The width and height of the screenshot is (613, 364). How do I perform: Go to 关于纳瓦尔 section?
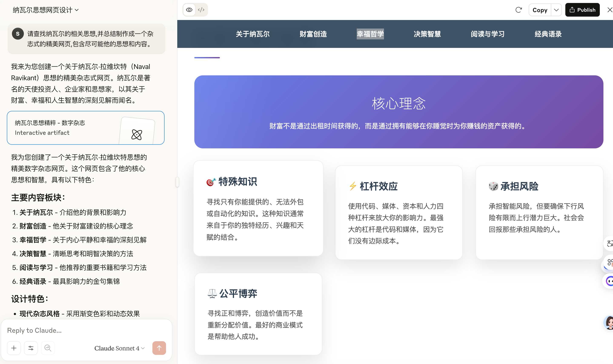click(253, 34)
